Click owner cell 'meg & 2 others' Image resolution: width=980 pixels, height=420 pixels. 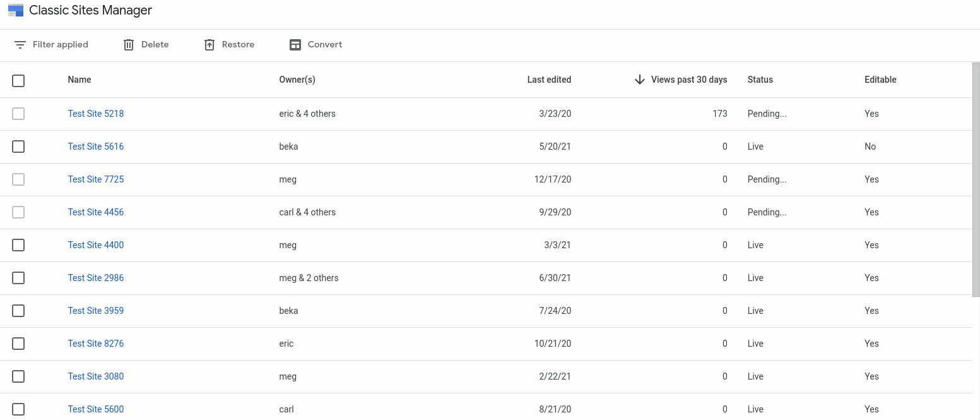pyautogui.click(x=309, y=278)
